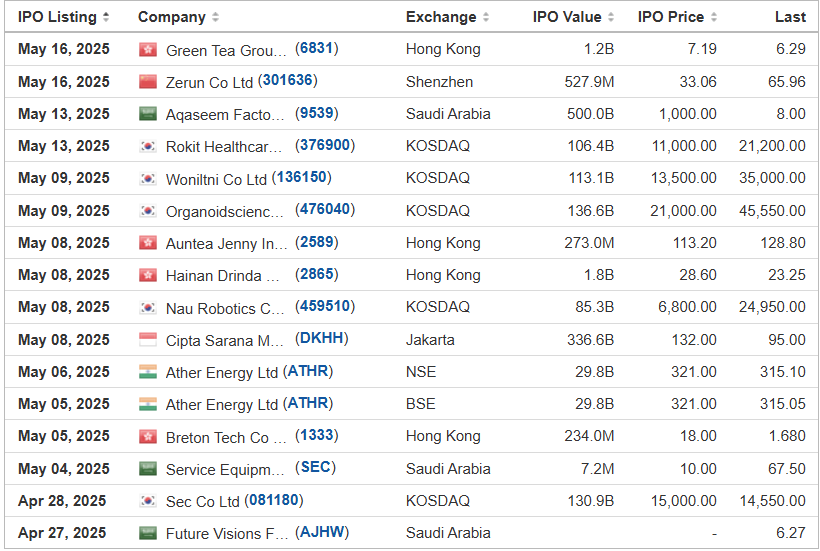Image resolution: width=820 pixels, height=551 pixels.
Task: Click Korea flag beside Organoidscience
Action: (148, 211)
